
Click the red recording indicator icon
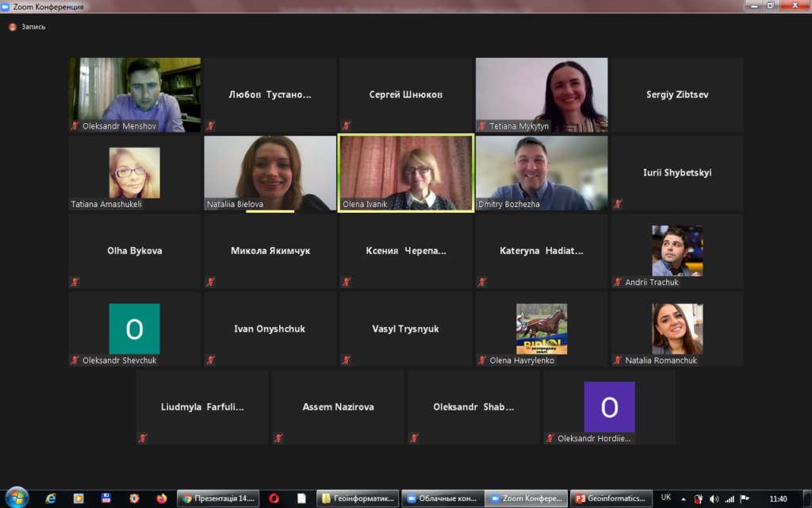13,26
